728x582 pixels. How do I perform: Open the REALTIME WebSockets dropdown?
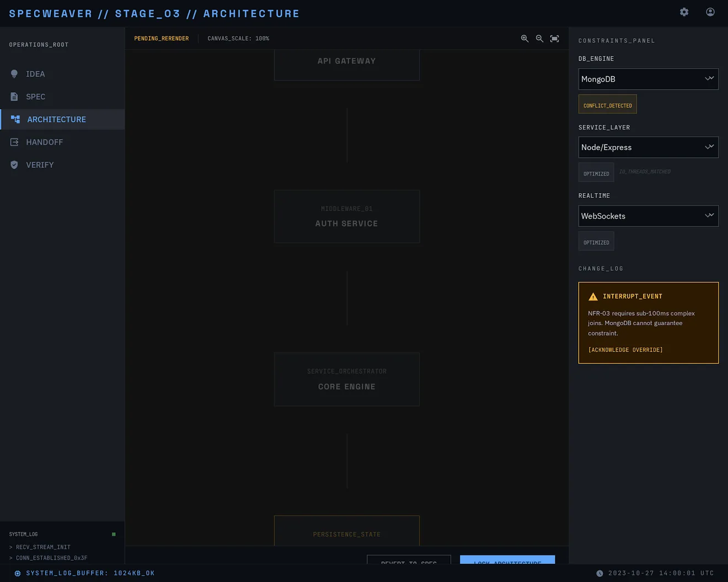[648, 216]
